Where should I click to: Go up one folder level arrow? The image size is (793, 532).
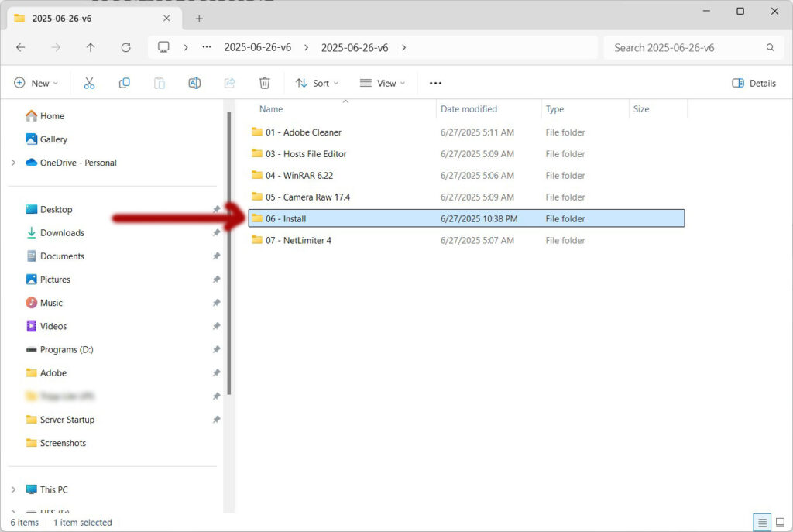(91, 47)
